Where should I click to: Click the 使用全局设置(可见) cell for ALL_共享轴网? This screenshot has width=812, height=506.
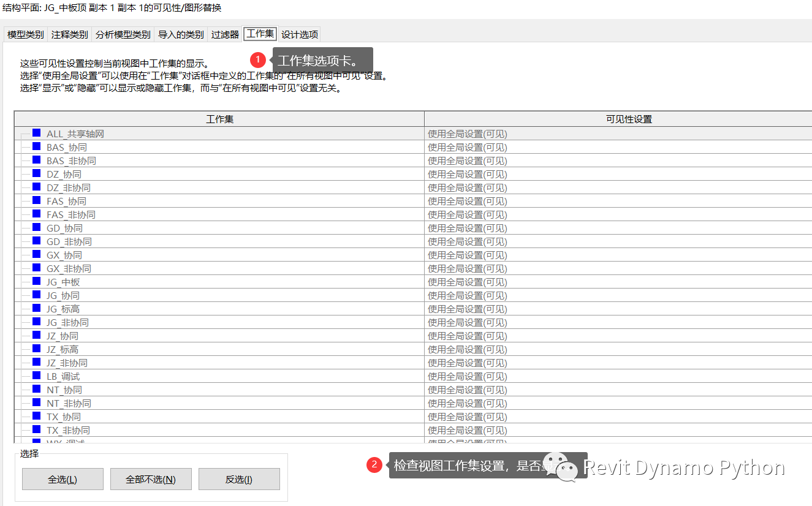click(x=618, y=134)
